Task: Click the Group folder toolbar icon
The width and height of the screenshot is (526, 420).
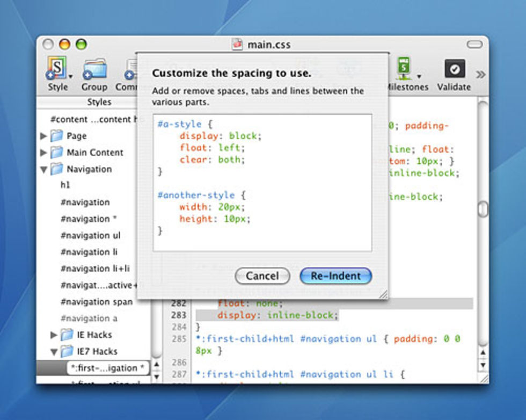Action: click(x=94, y=69)
